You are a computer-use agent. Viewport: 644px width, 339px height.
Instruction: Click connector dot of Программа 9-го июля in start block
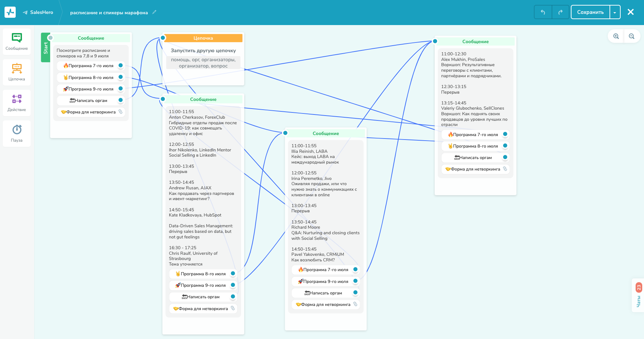(x=121, y=88)
